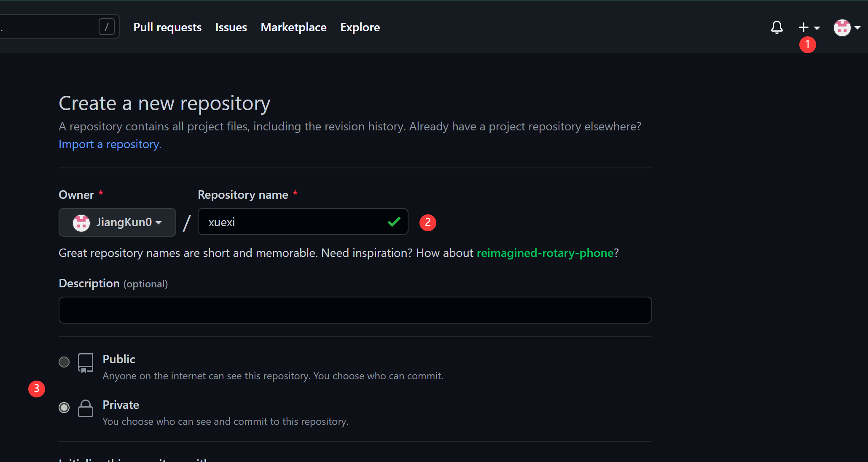
Task: Use suggested name reimagined-rotary-phone
Action: tap(545, 253)
